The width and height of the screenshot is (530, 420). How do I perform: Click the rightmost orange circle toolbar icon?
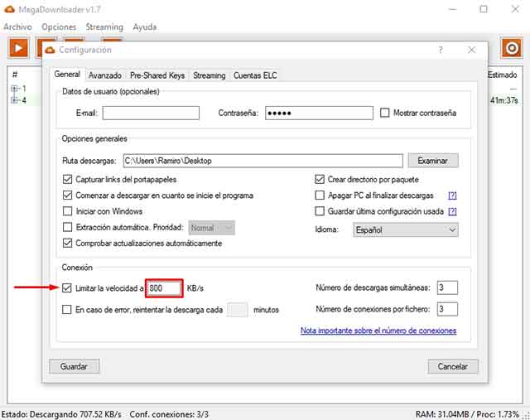[x=512, y=47]
